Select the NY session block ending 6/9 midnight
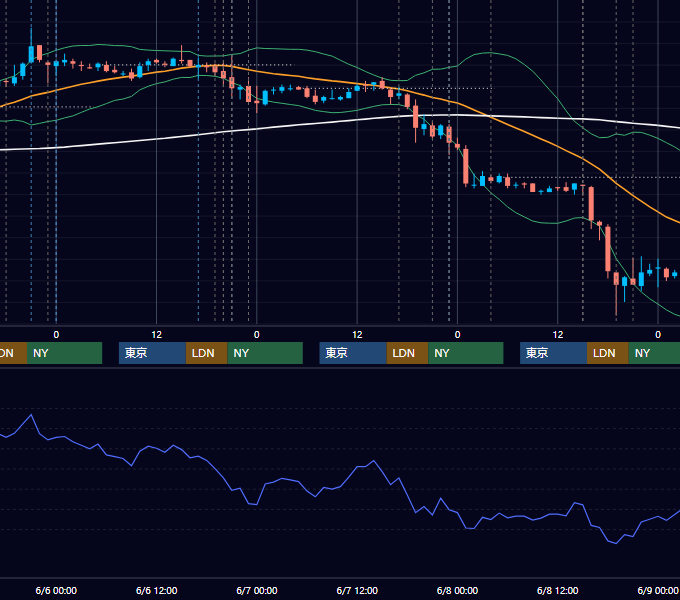Image resolution: width=680 pixels, height=600 pixels. point(654,353)
